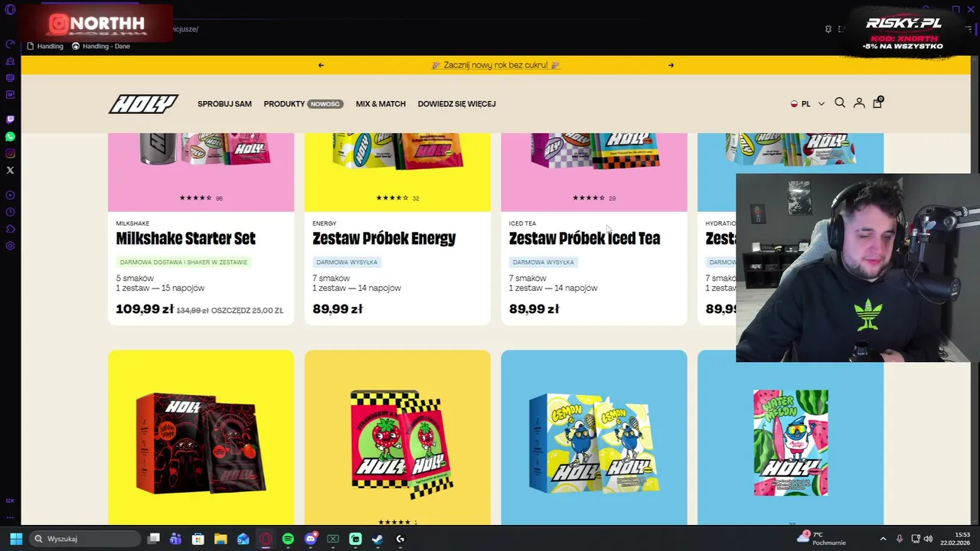
Task: Open the sidebar player icon
Action: pyautogui.click(x=10, y=195)
